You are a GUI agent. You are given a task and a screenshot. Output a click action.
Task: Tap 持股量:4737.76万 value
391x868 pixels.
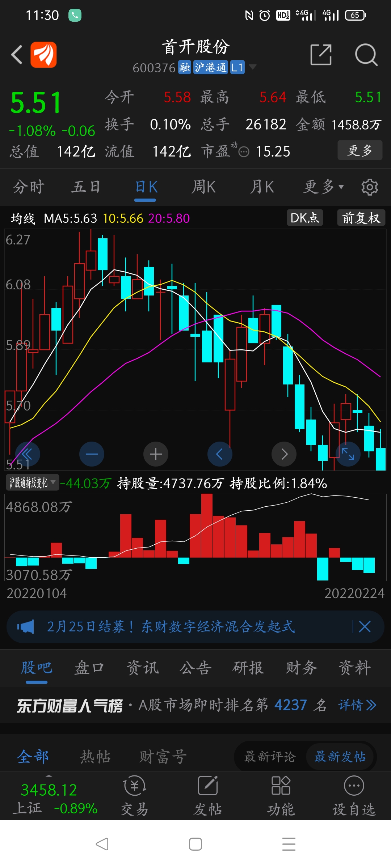(x=171, y=483)
